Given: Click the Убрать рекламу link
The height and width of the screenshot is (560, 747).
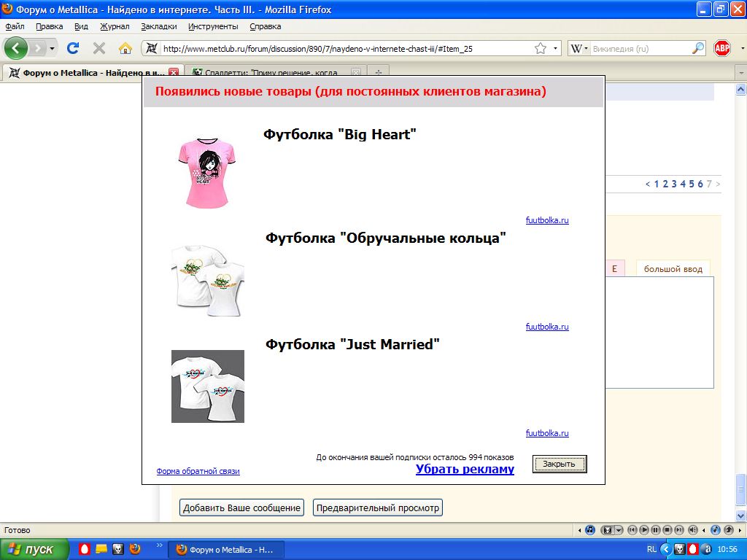Looking at the screenshot, I should click(465, 470).
